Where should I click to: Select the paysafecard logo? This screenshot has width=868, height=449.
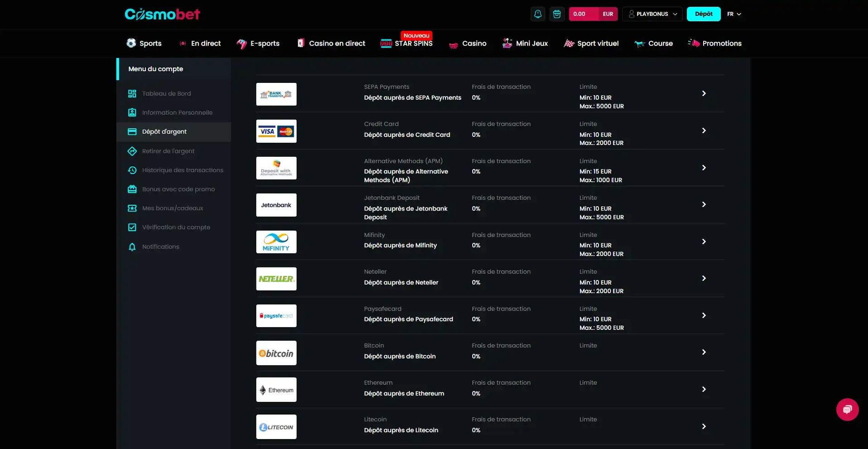coord(276,316)
